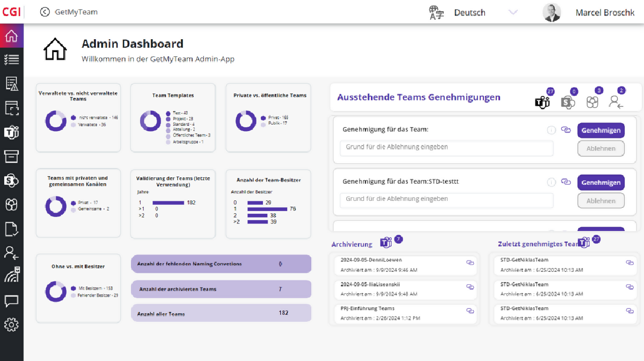This screenshot has height=361, width=644.
Task: Show pending Teams approvals with badge 27
Action: (x=543, y=102)
